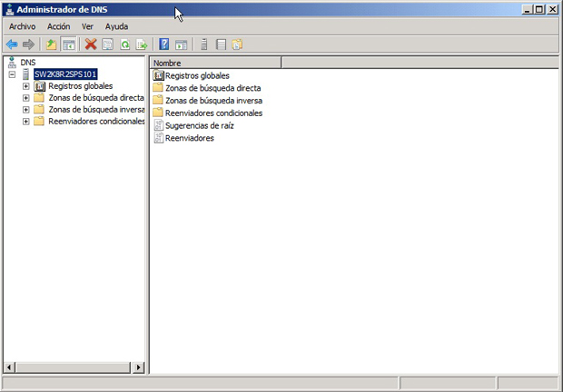The width and height of the screenshot is (563, 392).
Task: Close the Administrador de DNS window
Action: pyautogui.click(x=553, y=9)
